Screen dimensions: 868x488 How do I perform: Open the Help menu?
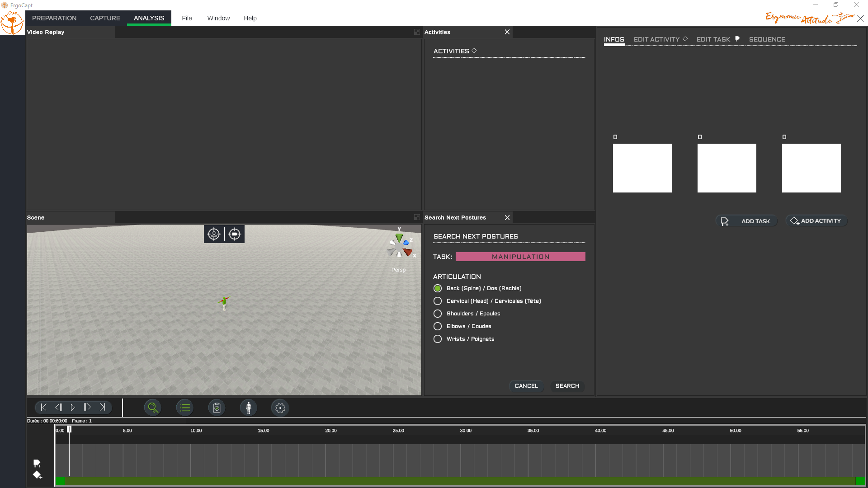250,18
